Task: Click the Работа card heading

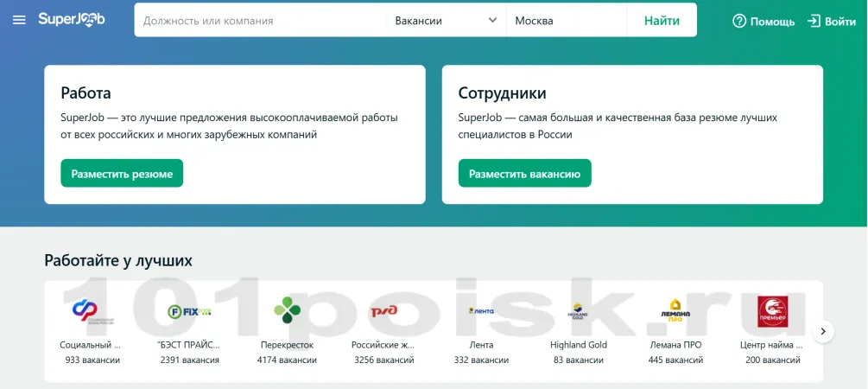Action: (86, 92)
